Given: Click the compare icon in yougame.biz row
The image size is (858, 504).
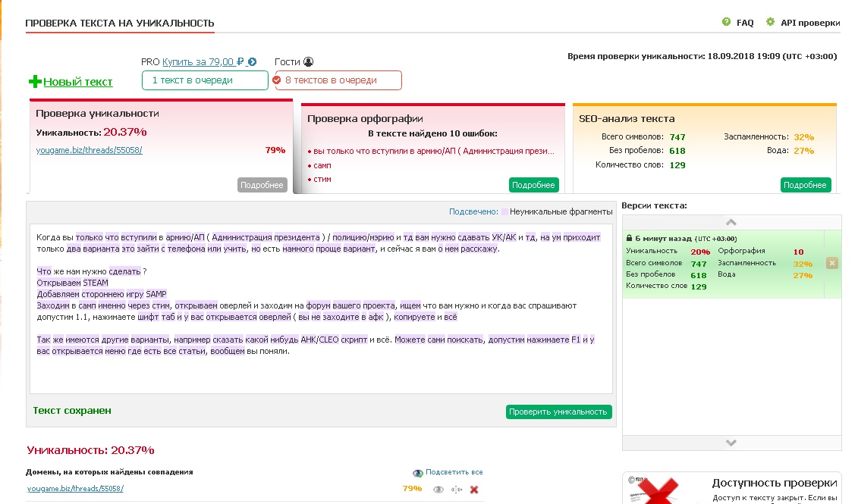Looking at the screenshot, I should point(456,490).
